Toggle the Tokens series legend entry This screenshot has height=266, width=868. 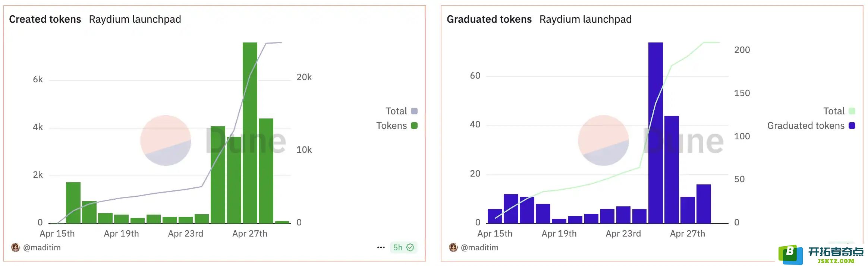tap(397, 126)
